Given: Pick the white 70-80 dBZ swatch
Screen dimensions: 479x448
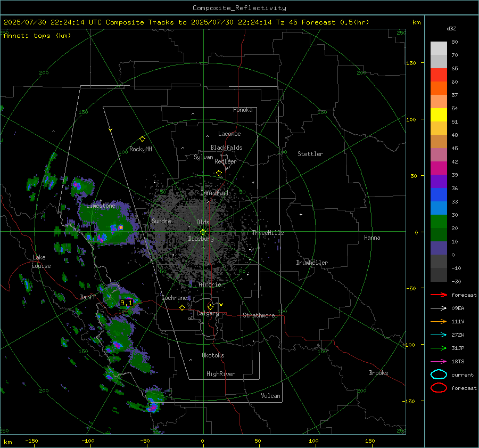Looking at the screenshot, I should pos(439,48).
